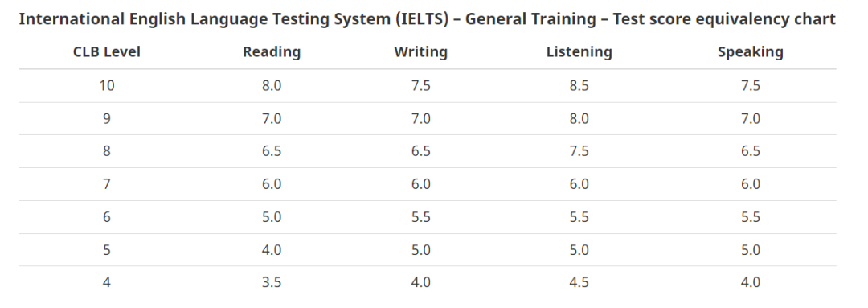This screenshot has width=868, height=308.
Task: Select CLB Level 5 cell
Action: tap(106, 250)
